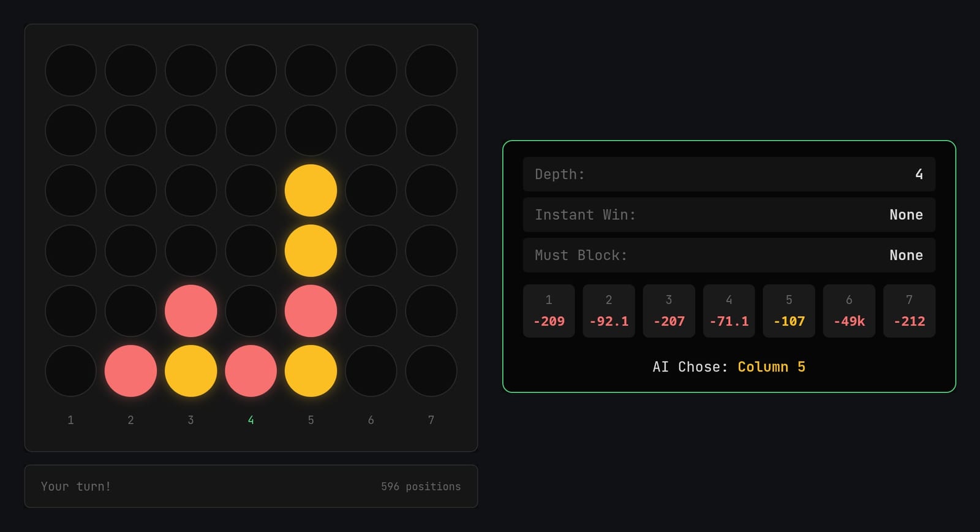Click the yellow disc at bottom of column 3
980x532 pixels.
tap(190, 371)
